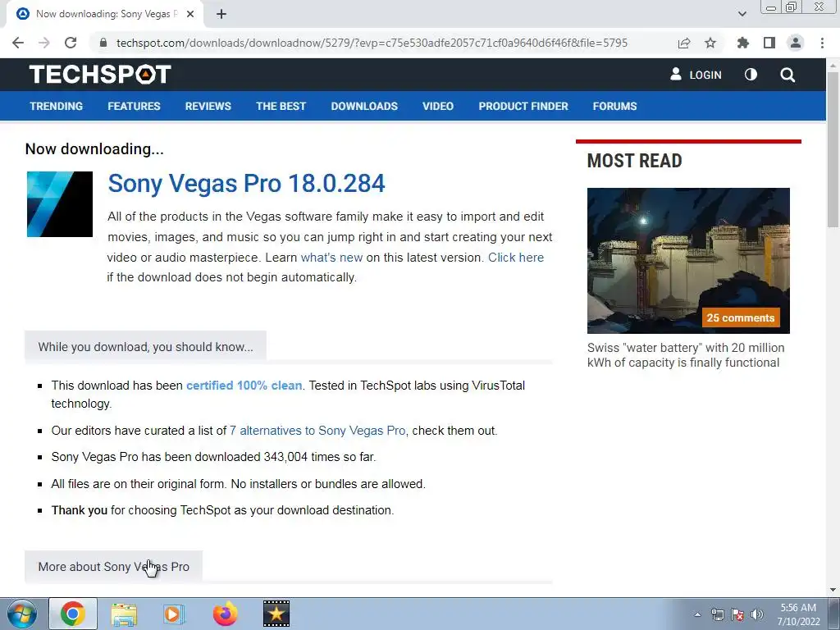The height and width of the screenshot is (630, 840).
Task: Click the Swiss water battery article image
Action: pyautogui.click(x=688, y=260)
